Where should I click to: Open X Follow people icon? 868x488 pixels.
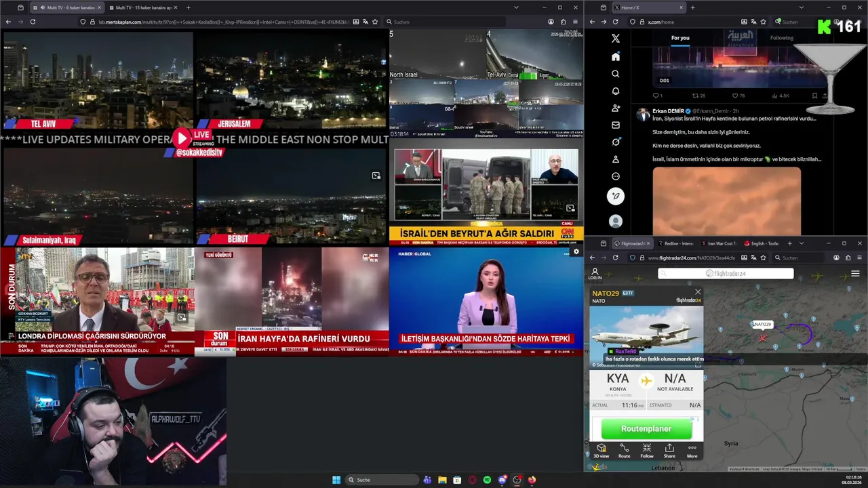coord(616,108)
